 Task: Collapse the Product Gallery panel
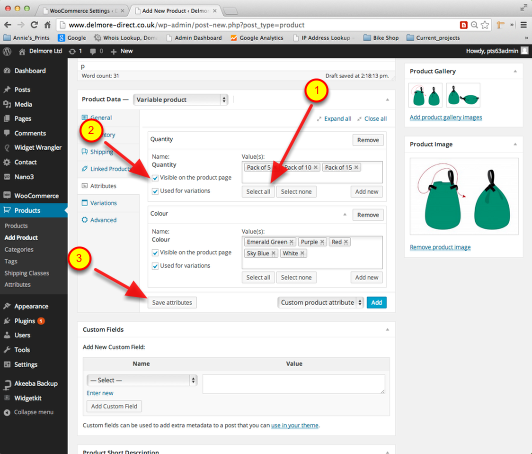click(515, 71)
